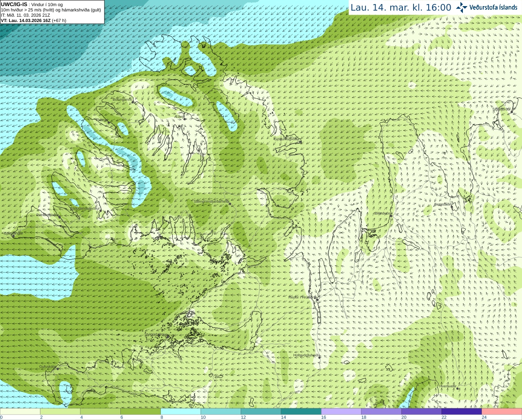Click the Veðurstofa Íslands logo icon

tap(462, 7)
